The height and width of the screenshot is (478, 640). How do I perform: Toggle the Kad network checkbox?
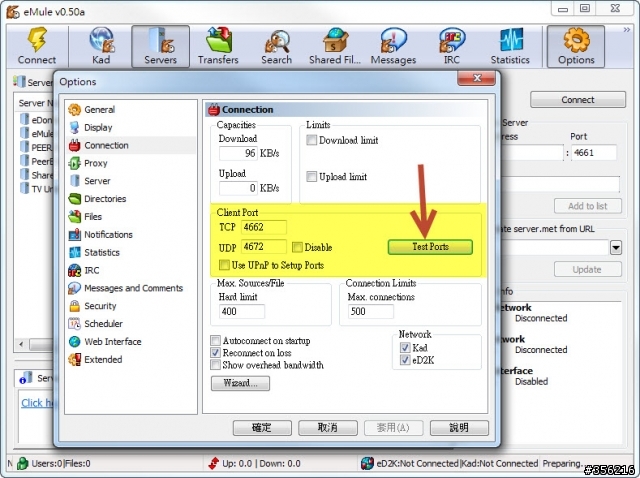(405, 347)
